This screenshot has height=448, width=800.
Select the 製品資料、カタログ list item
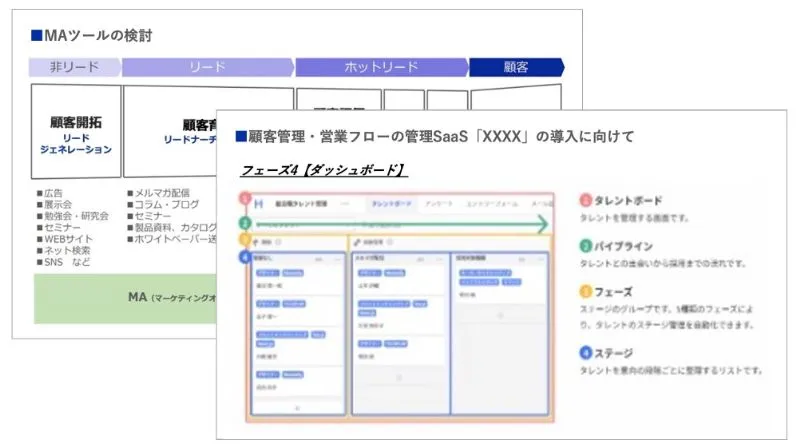(x=171, y=227)
